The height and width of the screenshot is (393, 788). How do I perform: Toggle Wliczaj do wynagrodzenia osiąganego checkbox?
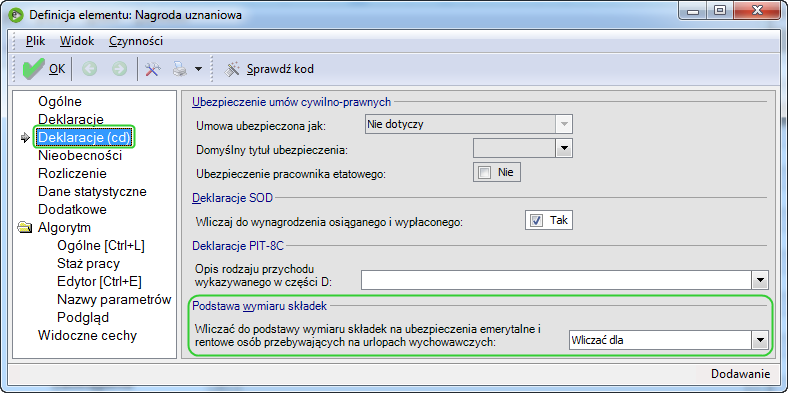(x=537, y=221)
